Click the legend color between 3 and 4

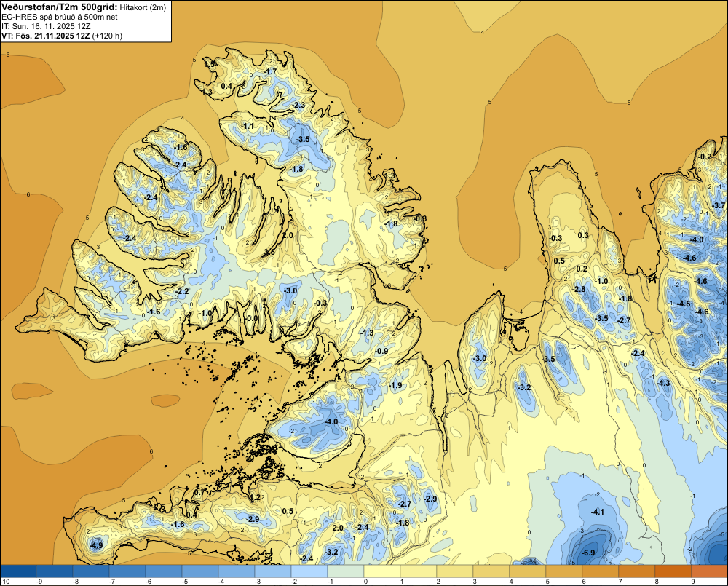tap(491, 571)
